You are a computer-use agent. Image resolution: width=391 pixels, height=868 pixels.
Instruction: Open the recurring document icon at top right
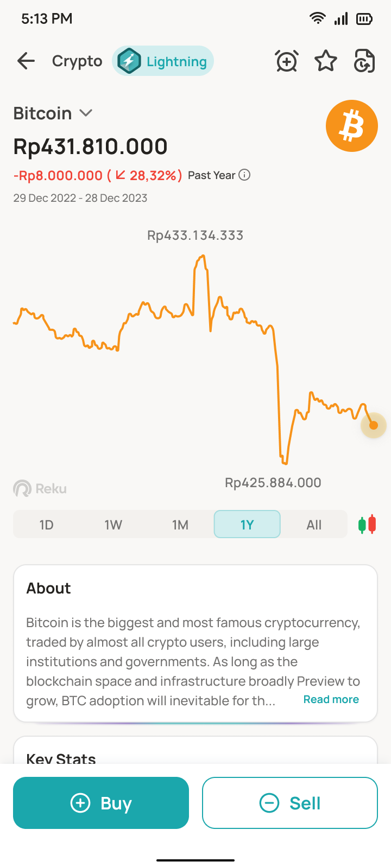364,61
